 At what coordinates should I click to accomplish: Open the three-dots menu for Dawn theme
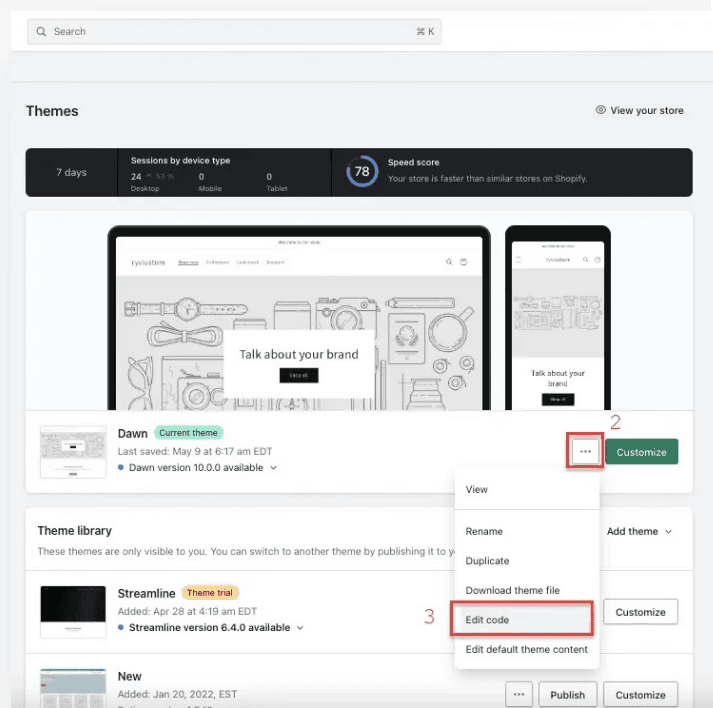[585, 452]
